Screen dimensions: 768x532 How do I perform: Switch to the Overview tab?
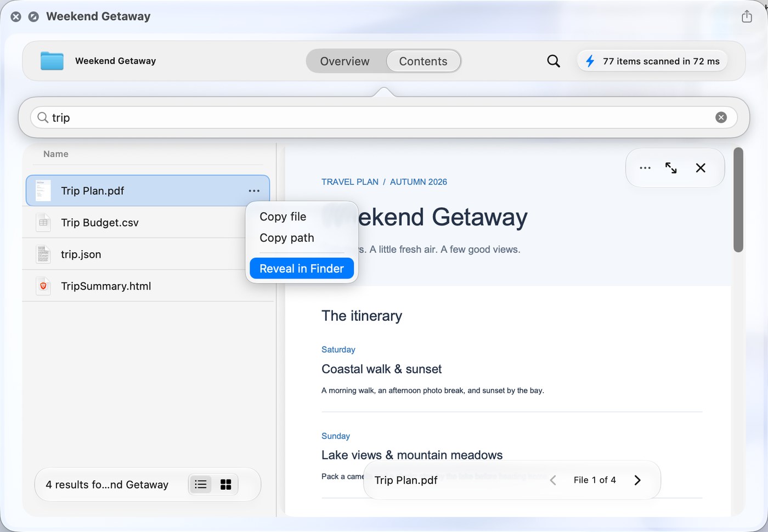(345, 61)
